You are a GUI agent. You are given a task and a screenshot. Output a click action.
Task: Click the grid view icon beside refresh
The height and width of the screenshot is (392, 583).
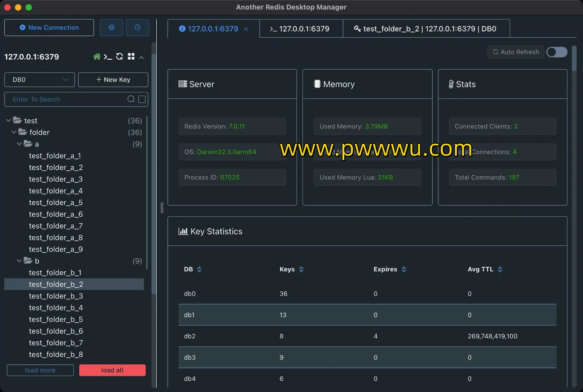(131, 56)
